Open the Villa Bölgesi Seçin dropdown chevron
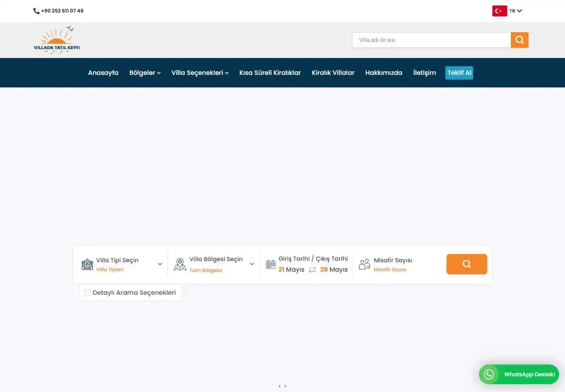565x392 pixels. coord(252,264)
